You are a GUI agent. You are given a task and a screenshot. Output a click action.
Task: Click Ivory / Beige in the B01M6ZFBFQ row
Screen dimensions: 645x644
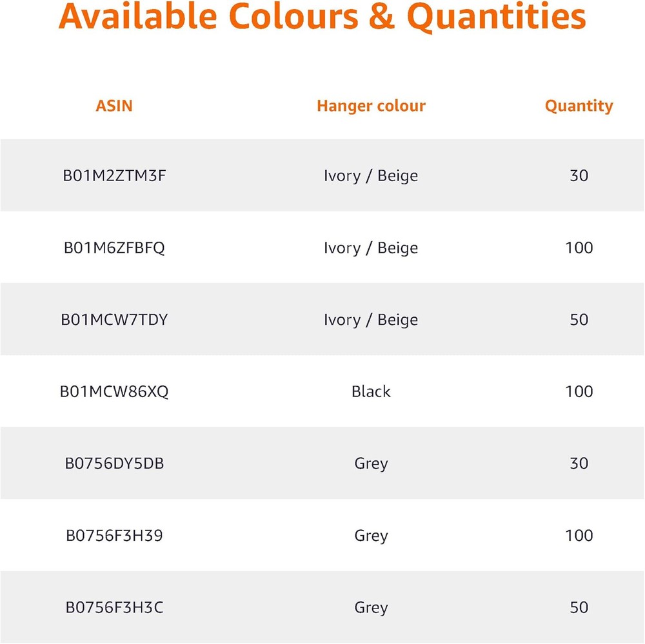pos(371,248)
